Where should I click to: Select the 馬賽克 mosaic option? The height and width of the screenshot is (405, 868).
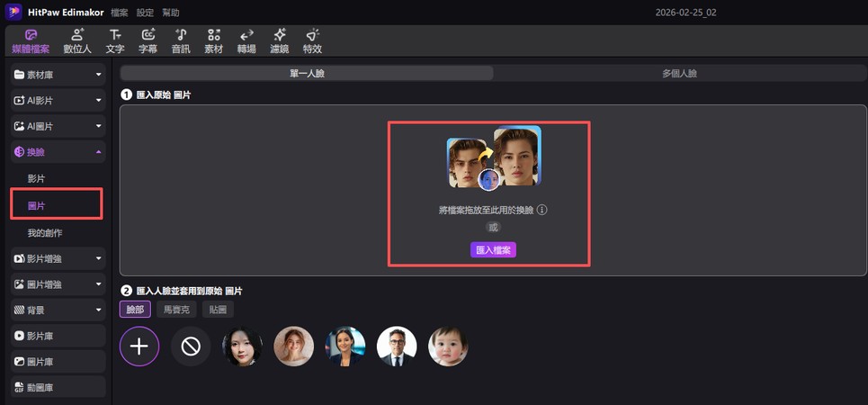tap(174, 310)
